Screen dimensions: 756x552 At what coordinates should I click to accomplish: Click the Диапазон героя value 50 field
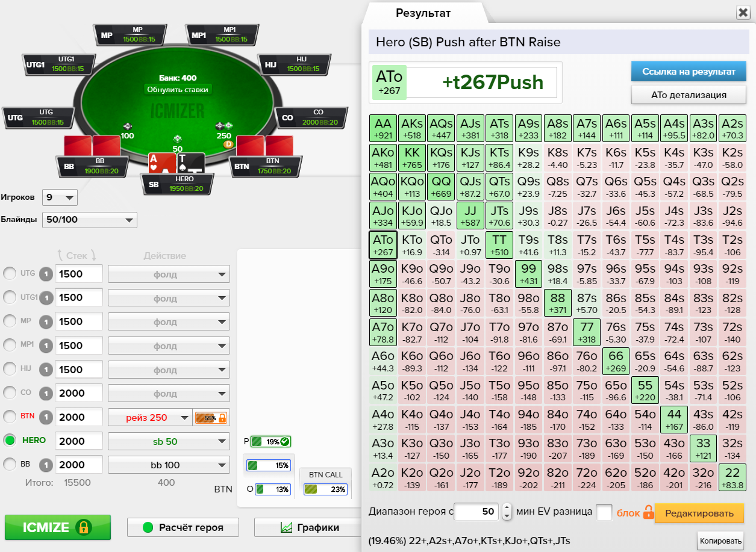click(x=476, y=512)
